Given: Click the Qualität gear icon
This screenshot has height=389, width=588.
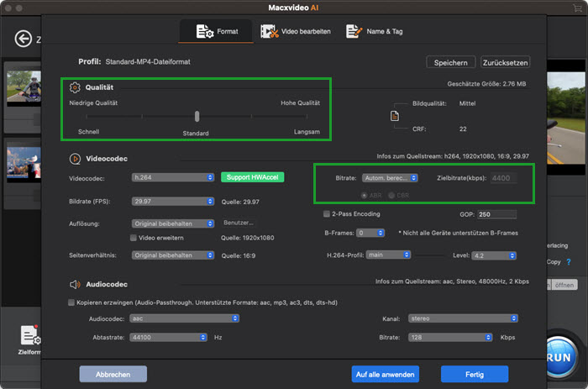Looking at the screenshot, I should tap(75, 87).
